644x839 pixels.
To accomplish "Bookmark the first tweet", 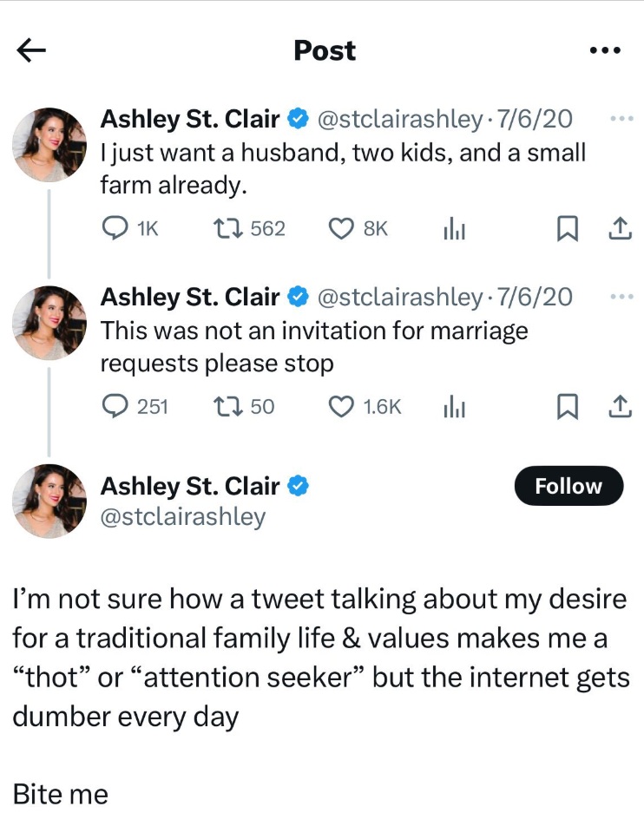I will coord(568,228).
